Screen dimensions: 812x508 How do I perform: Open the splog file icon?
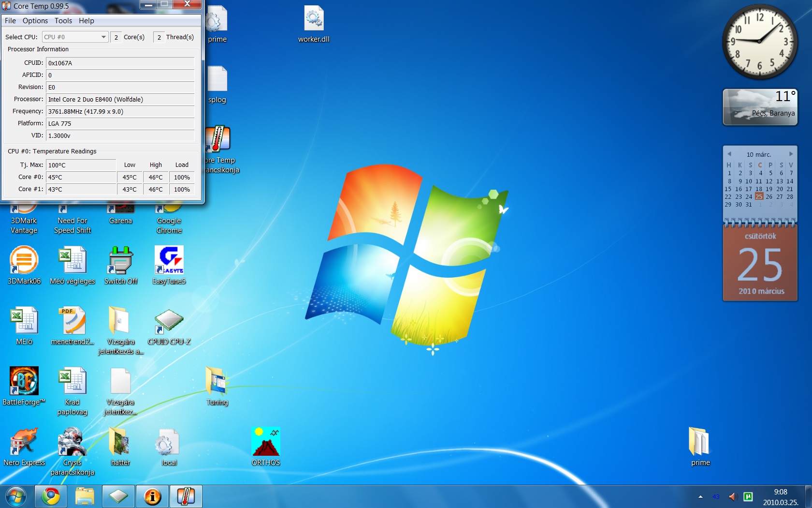click(217, 85)
